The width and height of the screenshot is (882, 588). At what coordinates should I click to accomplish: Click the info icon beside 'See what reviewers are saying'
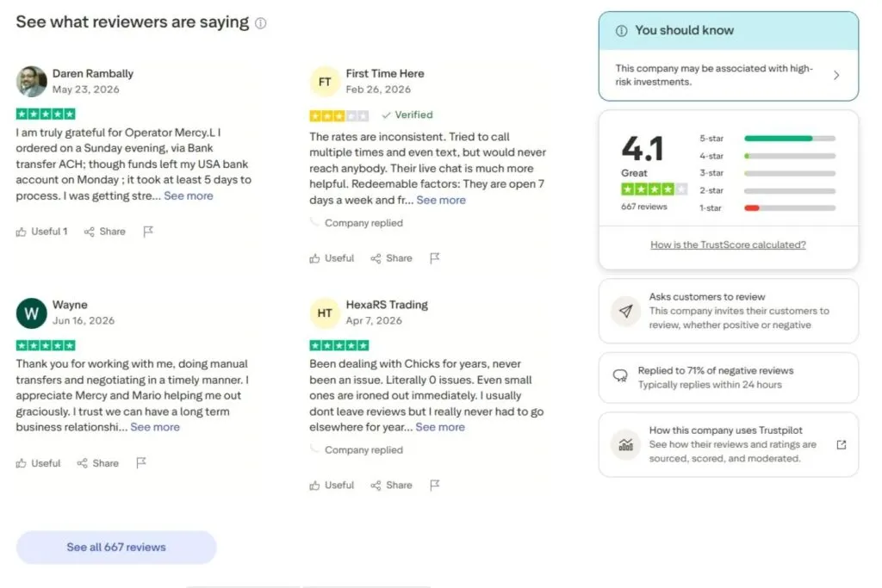click(260, 23)
